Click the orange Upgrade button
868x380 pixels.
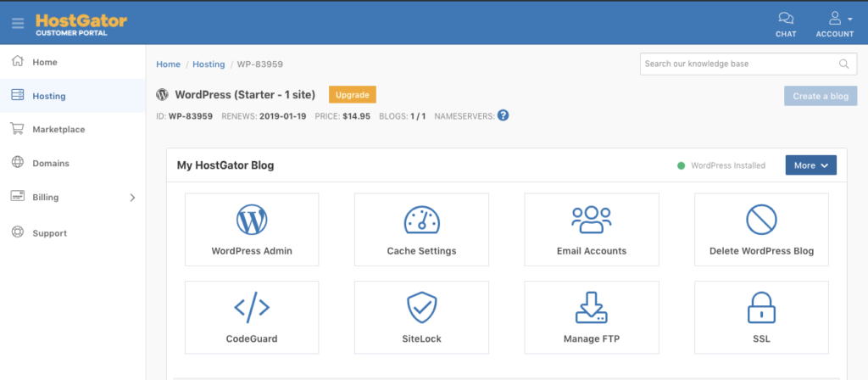(x=352, y=95)
